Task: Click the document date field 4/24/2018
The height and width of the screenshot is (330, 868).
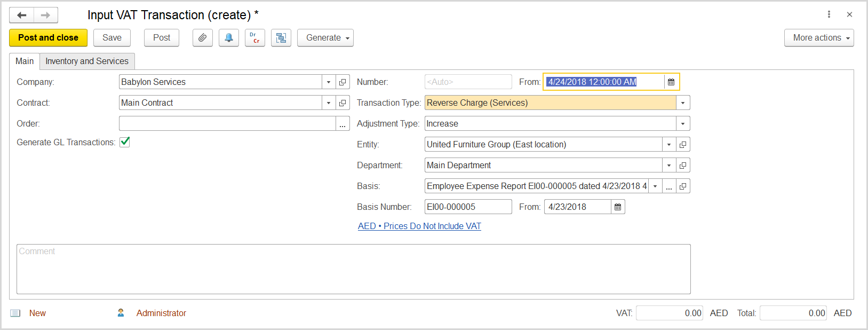Action: pyautogui.click(x=604, y=82)
